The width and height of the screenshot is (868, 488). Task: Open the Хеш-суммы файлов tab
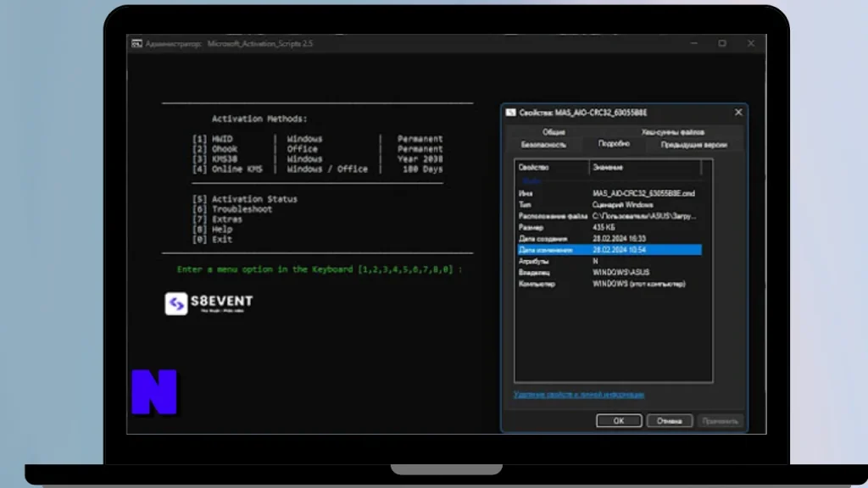click(x=672, y=132)
